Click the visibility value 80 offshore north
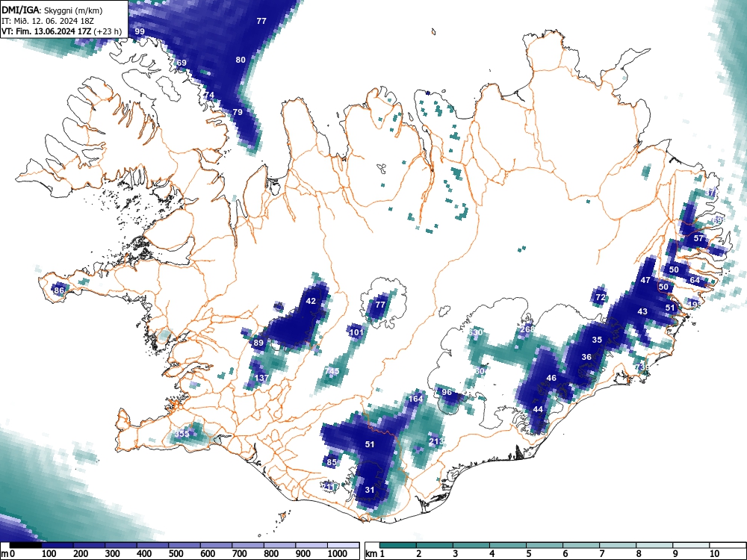Image resolution: width=747 pixels, height=560 pixels. 241,60
